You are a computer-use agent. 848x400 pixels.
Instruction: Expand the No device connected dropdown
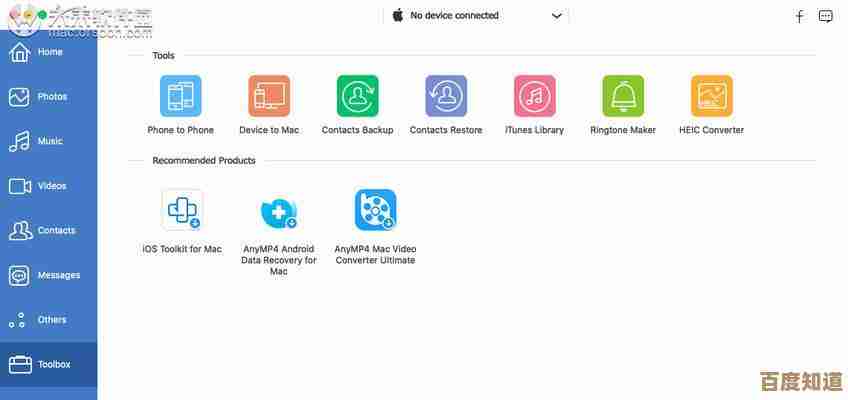coord(557,16)
